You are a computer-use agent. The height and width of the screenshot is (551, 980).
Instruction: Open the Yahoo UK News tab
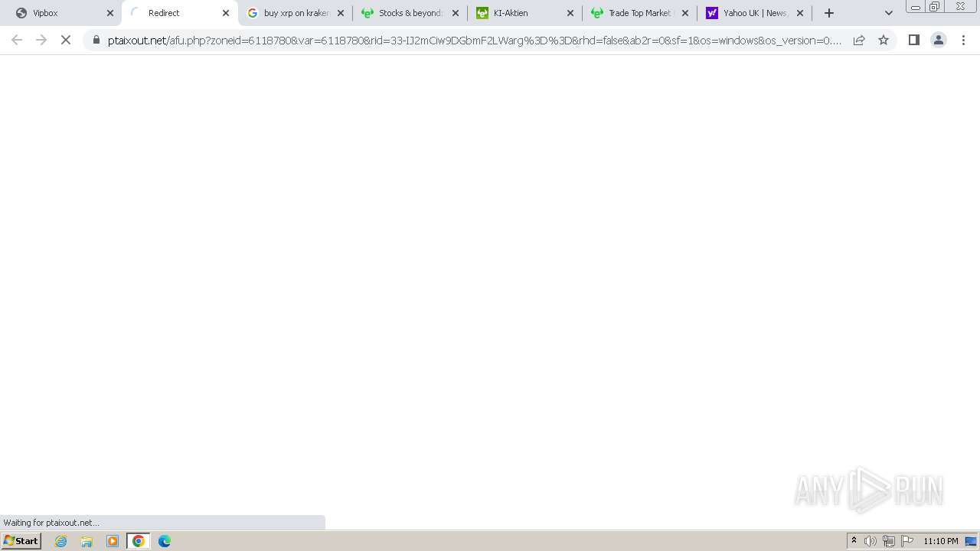click(x=754, y=13)
